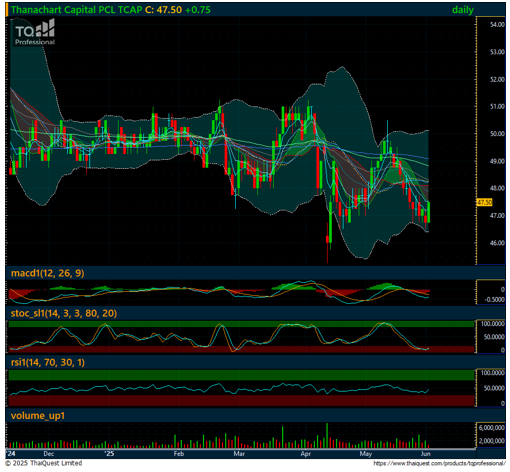The image size is (510, 472).
Task: Click the price change '+0.75'
Action: coord(198,10)
